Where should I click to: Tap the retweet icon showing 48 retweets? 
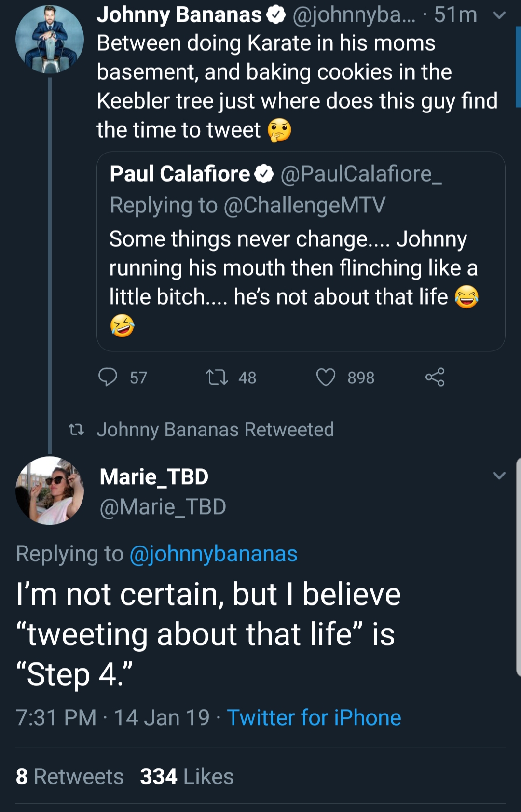pyautogui.click(x=217, y=377)
